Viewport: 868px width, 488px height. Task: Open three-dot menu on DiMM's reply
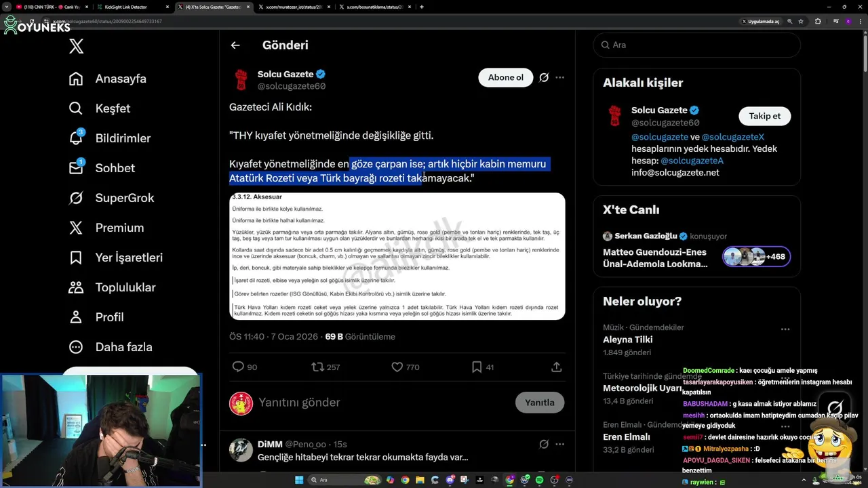(559, 444)
